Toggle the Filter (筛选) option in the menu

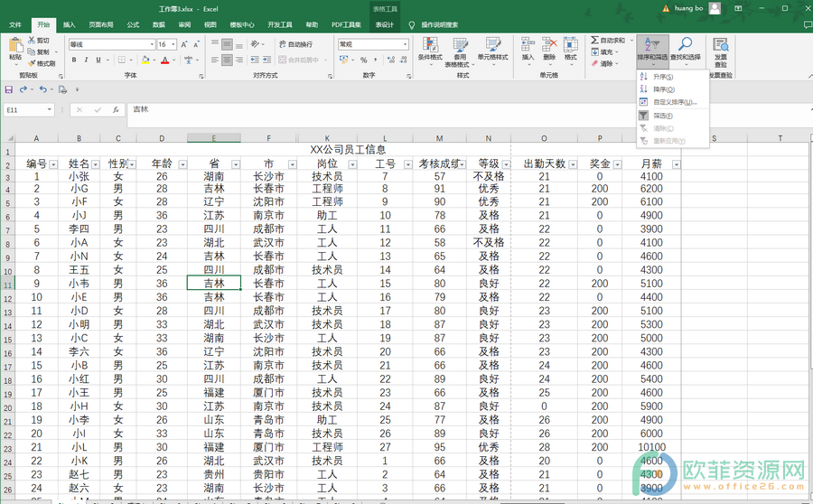(672, 116)
